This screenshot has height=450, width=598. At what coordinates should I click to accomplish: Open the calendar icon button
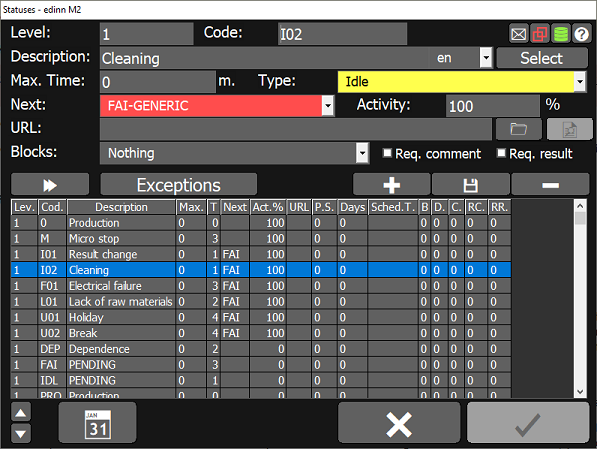[97, 423]
